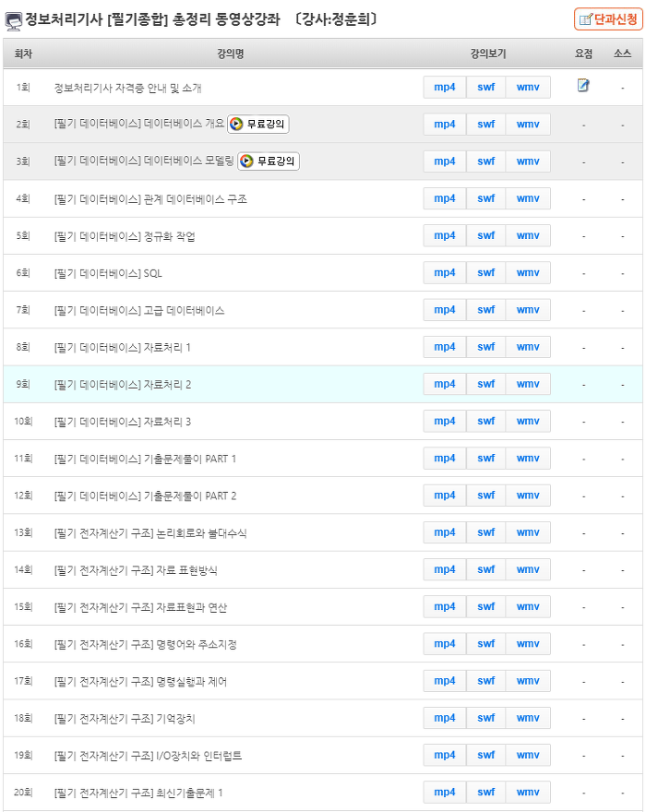646x812 pixels.
Task: Open swf for lecture 16회 명령어와 주소지정
Action: pyautogui.click(x=486, y=644)
